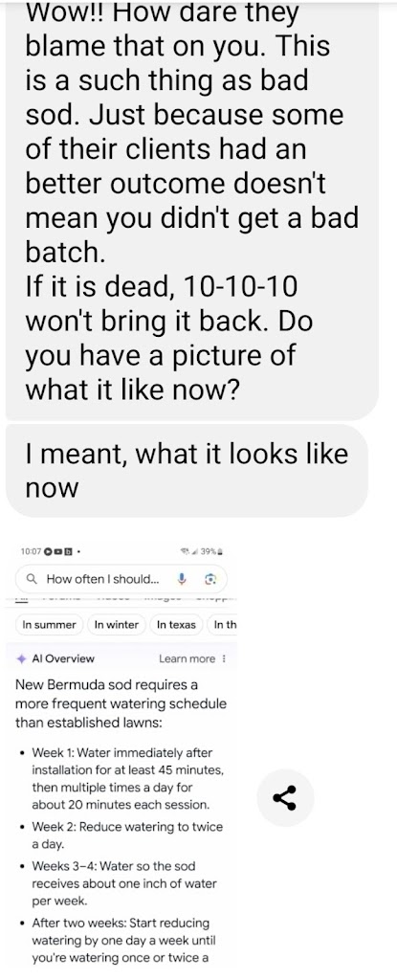Viewport: 397px width, 980px height.
Task: Tap the 'I meant, what it looks like now' message
Action: [x=187, y=470]
